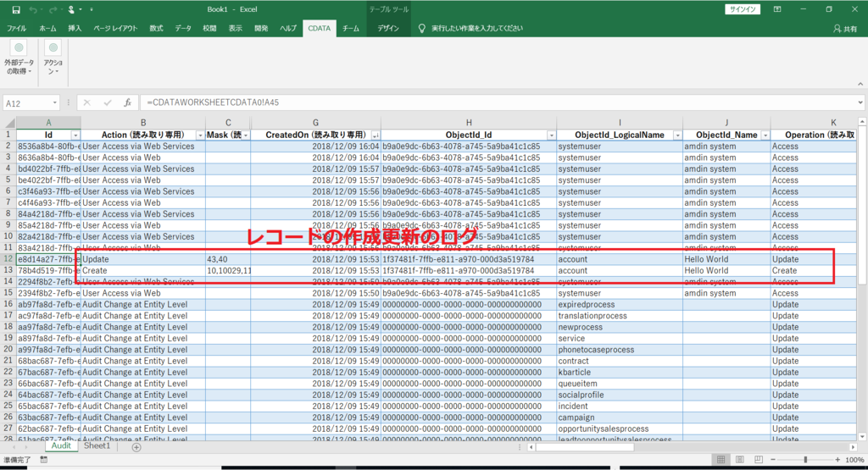The height and width of the screenshot is (470, 868).
Task: Switch to Page Break Preview icon
Action: (759, 460)
